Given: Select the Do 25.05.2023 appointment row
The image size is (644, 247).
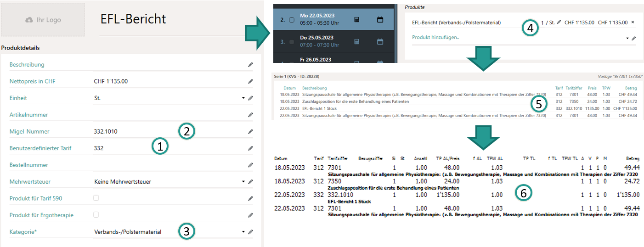Looking at the screenshot, I should (x=322, y=41).
